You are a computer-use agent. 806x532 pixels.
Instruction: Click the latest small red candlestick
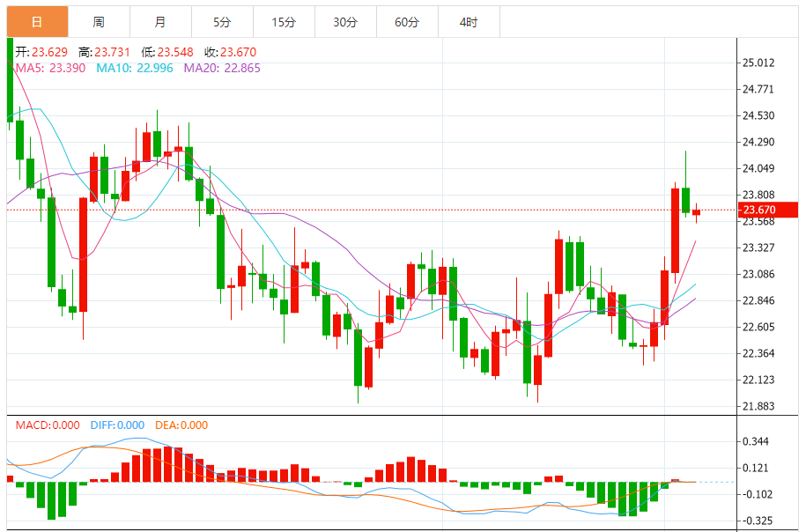click(697, 212)
